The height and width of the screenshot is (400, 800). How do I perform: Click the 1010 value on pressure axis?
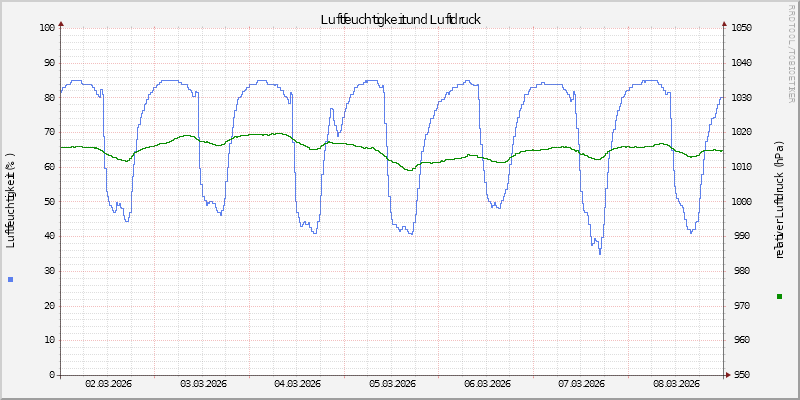[x=741, y=167]
